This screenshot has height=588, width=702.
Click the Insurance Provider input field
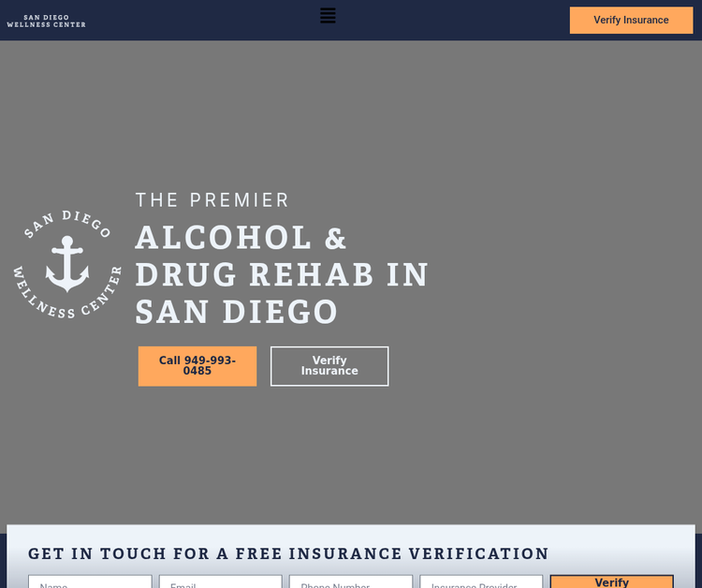481,581
